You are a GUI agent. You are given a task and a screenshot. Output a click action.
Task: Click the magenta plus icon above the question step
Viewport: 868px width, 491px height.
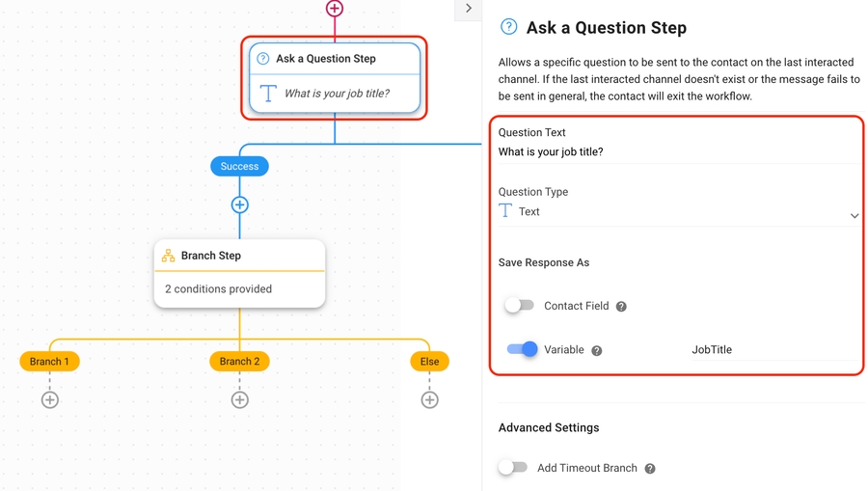pos(335,9)
